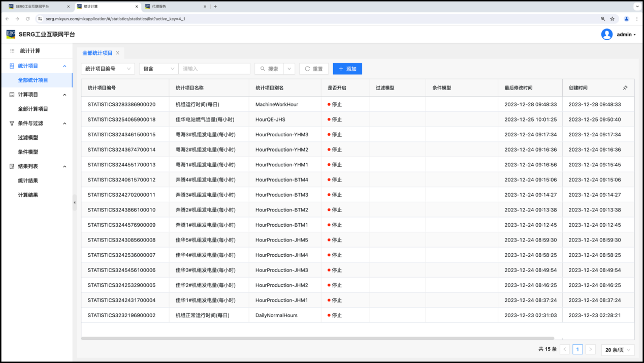Click the 重置 reset button
The image size is (644, 363).
[x=314, y=69]
